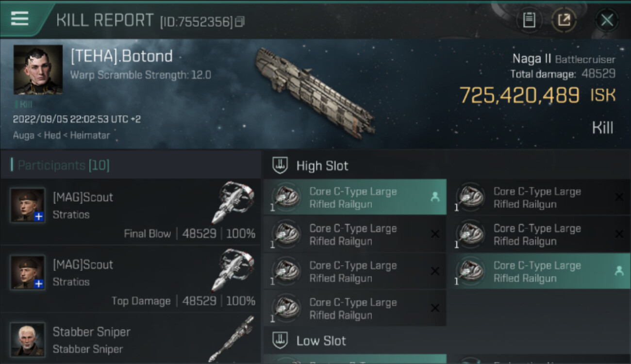Open the clipboard notes icon
631x364 pixels.
tap(529, 20)
